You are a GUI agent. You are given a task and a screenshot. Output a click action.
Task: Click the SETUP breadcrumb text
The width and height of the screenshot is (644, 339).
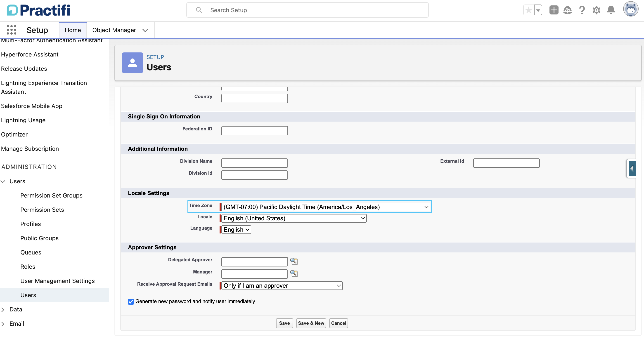pos(155,57)
